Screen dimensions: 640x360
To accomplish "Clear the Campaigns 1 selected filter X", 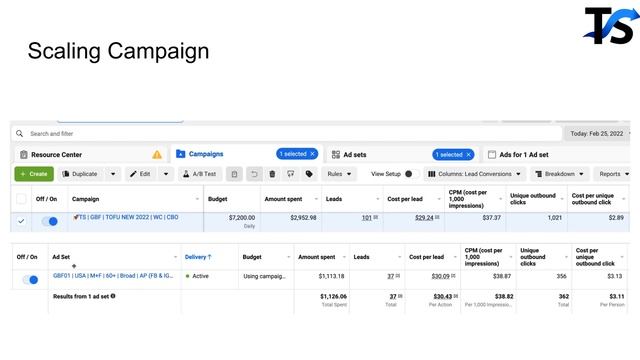I will pos(313,154).
